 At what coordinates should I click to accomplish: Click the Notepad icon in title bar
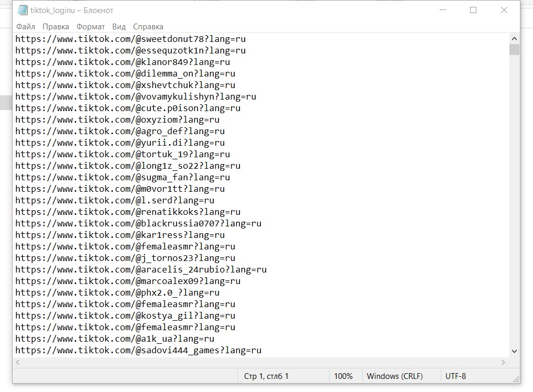click(23, 10)
